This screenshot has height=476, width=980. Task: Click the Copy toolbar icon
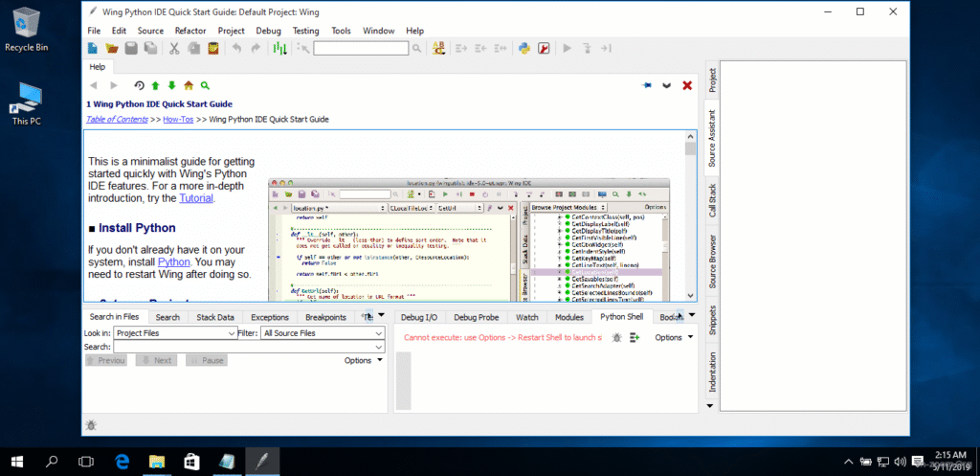pos(193,48)
